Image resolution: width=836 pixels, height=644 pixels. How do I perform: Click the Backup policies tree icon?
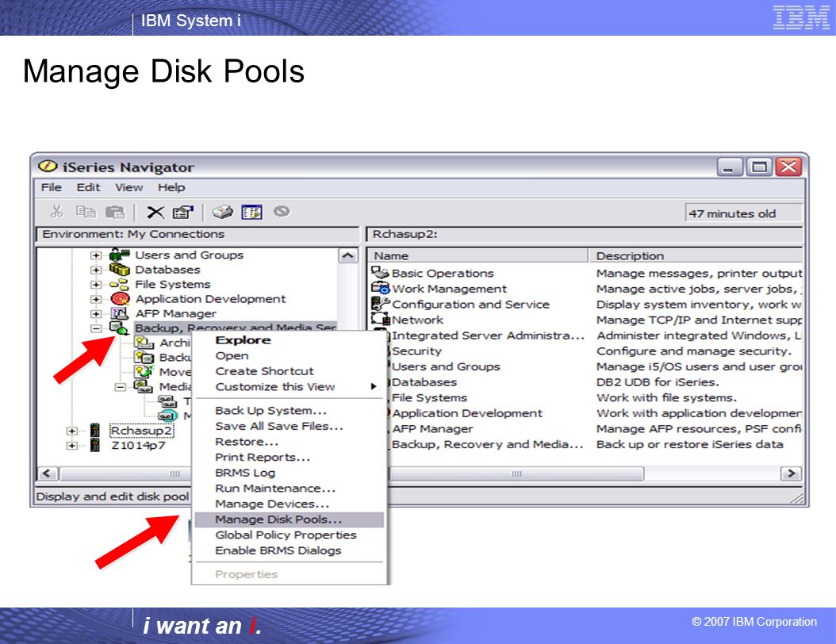(144, 357)
